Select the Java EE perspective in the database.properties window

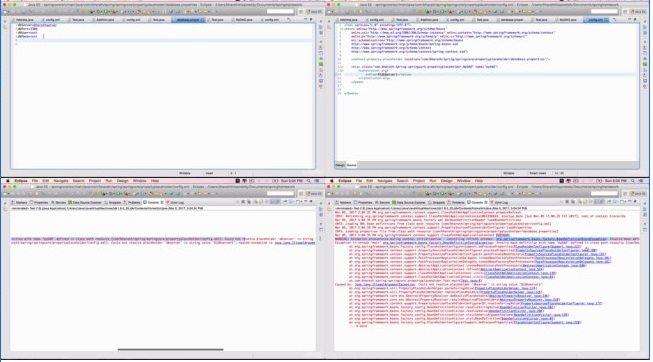[x=313, y=11]
